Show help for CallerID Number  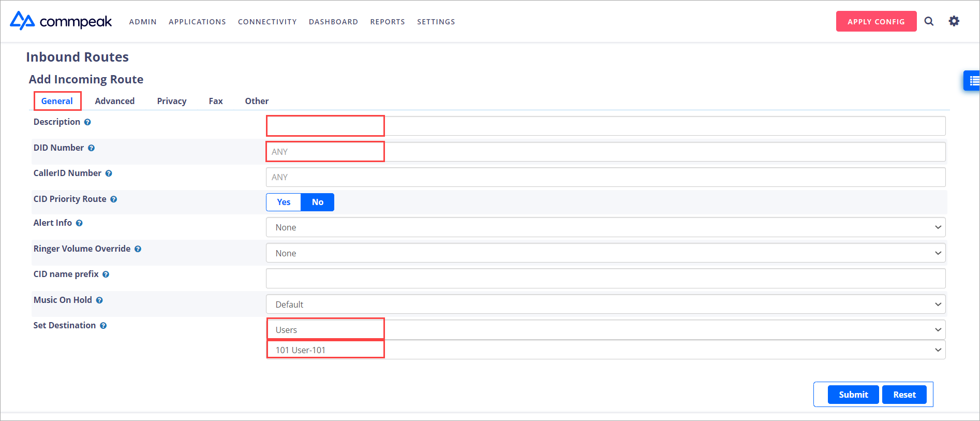click(x=109, y=173)
